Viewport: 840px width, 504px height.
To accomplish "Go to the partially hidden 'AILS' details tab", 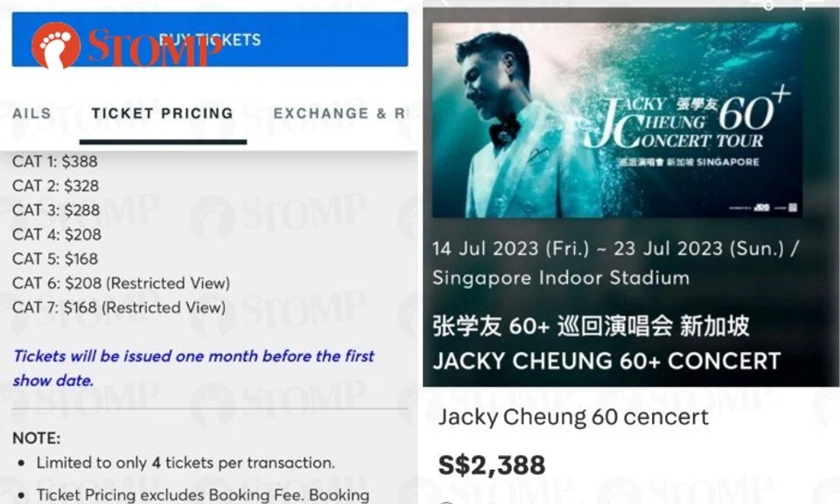I will click(x=31, y=114).
